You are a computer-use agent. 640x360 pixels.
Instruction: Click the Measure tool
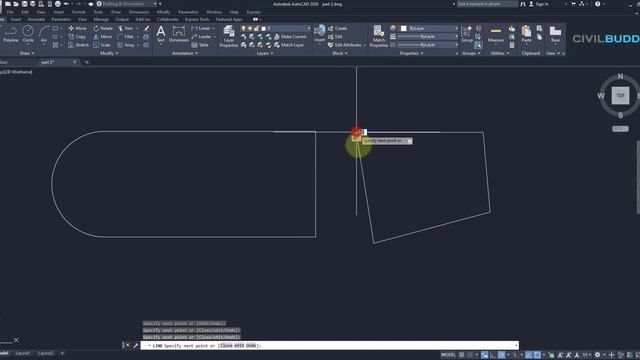click(x=496, y=34)
